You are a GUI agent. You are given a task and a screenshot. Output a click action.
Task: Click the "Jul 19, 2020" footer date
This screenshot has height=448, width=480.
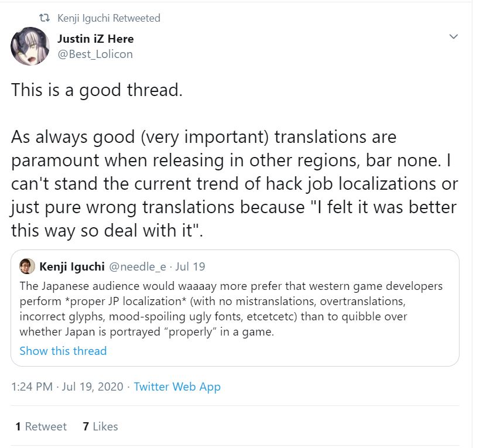pyautogui.click(x=94, y=387)
